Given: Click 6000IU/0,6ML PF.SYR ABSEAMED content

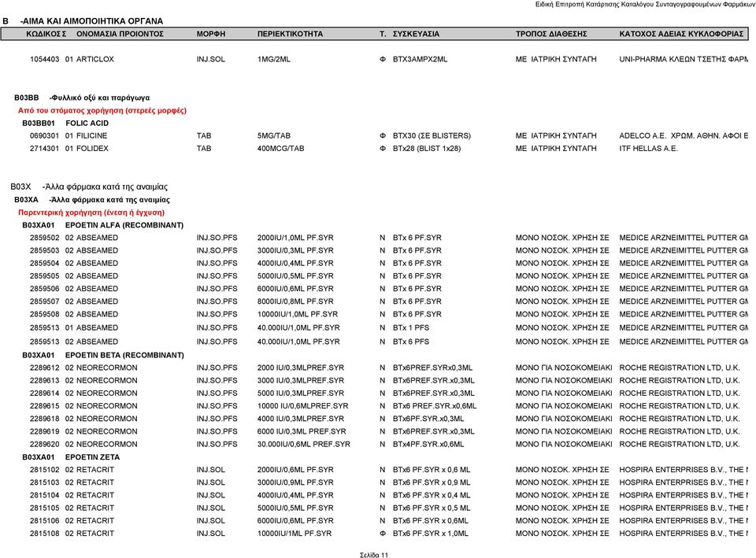Looking at the screenshot, I should click(295, 289).
